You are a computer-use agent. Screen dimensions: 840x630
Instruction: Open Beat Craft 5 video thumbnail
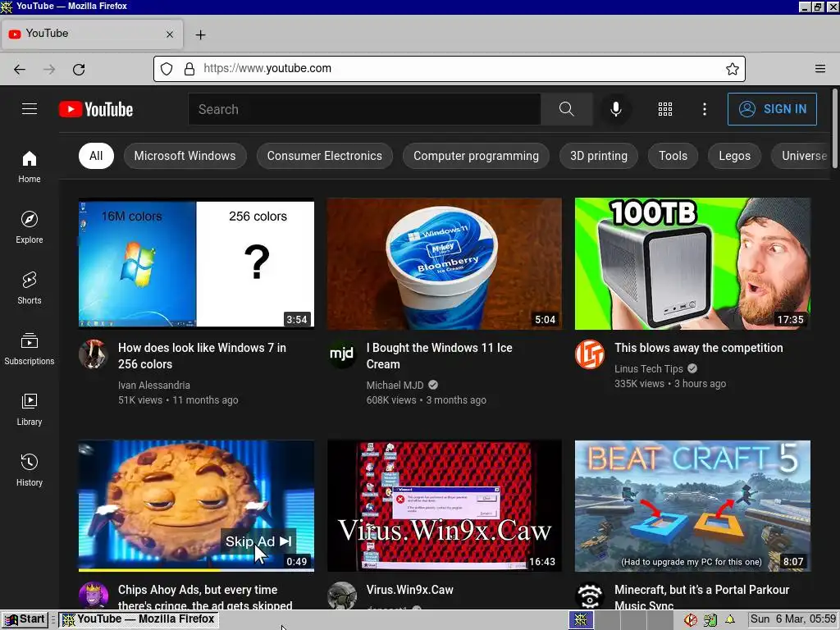point(692,505)
